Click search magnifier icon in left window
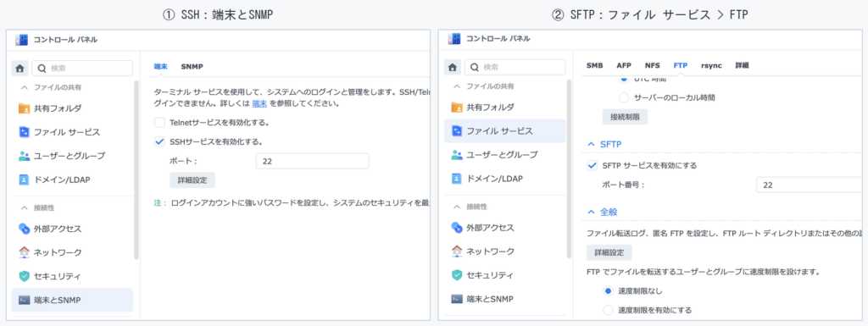868x326 pixels. click(42, 69)
